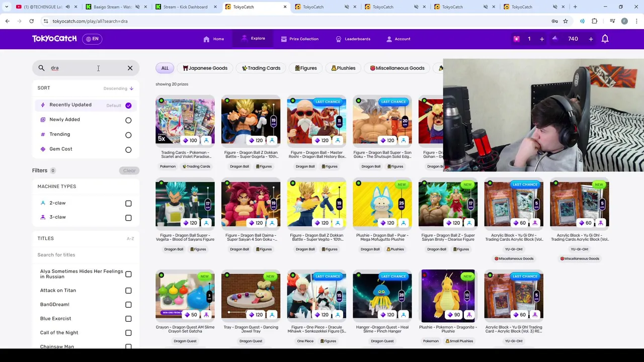Image resolution: width=644 pixels, height=362 pixels.
Task: Bookmark page with star icon
Action: tap(566, 21)
